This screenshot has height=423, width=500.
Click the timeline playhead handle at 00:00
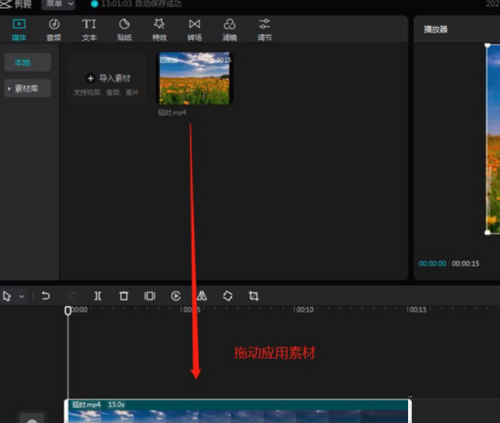[x=68, y=311]
